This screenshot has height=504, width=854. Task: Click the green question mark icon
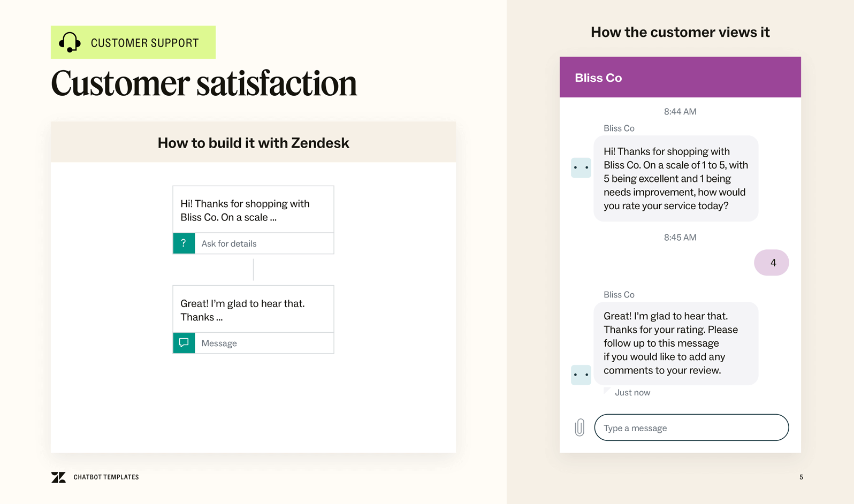point(184,243)
